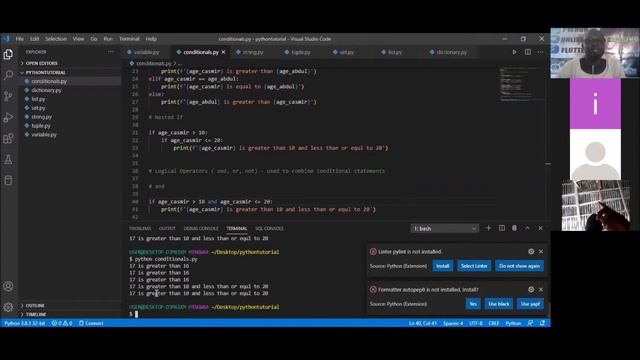
Task: Close the conditionals.py editor tab
Action: tap(223, 52)
